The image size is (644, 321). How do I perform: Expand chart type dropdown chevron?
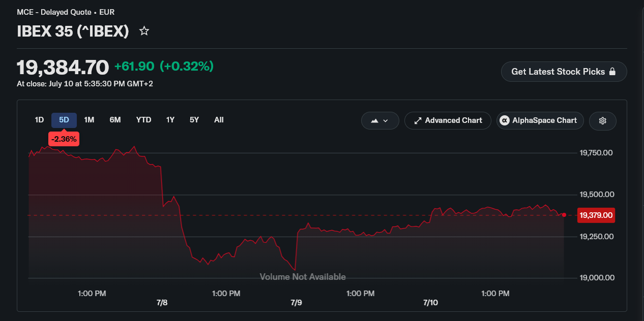click(386, 121)
